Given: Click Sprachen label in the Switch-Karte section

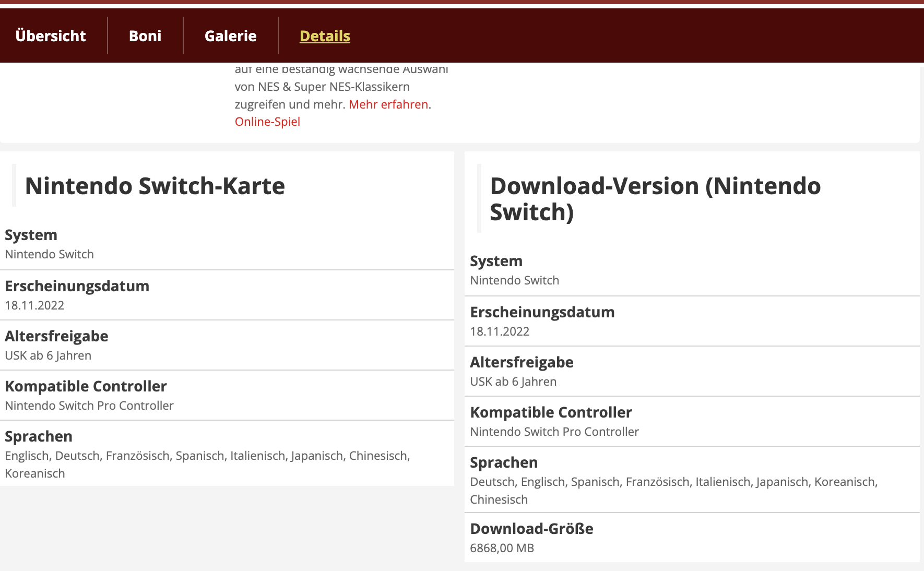Looking at the screenshot, I should (x=39, y=436).
